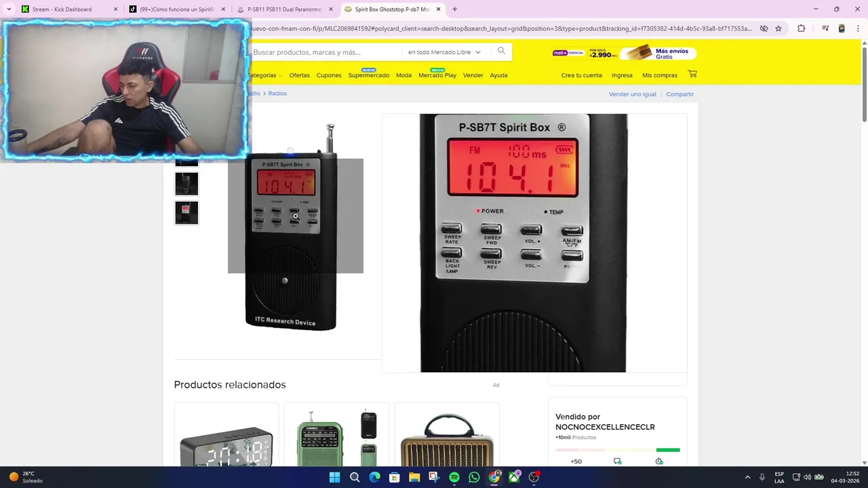The height and width of the screenshot is (488, 868).
Task: Switch to Chrome in the taskbar
Action: (x=494, y=477)
